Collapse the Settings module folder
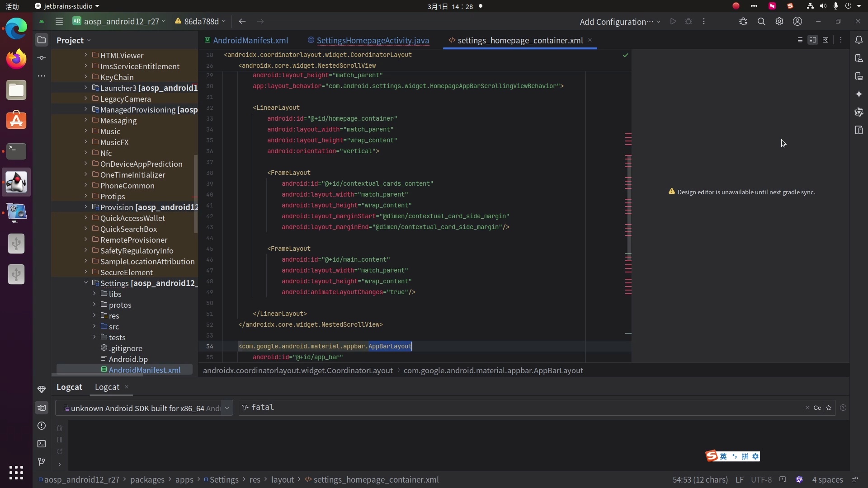Image resolution: width=868 pixels, height=488 pixels. tap(85, 283)
